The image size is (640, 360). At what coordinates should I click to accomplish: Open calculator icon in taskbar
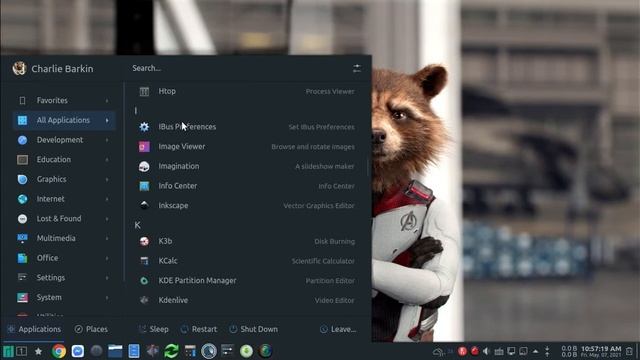(190, 351)
